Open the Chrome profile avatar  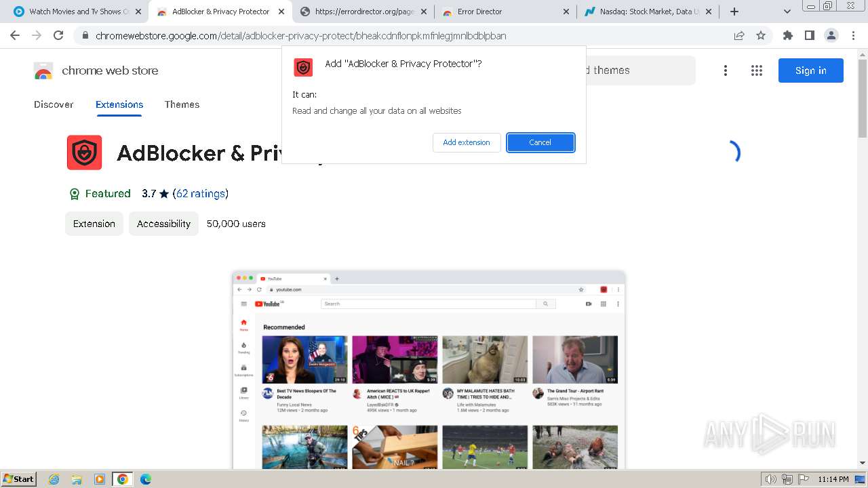(x=831, y=35)
